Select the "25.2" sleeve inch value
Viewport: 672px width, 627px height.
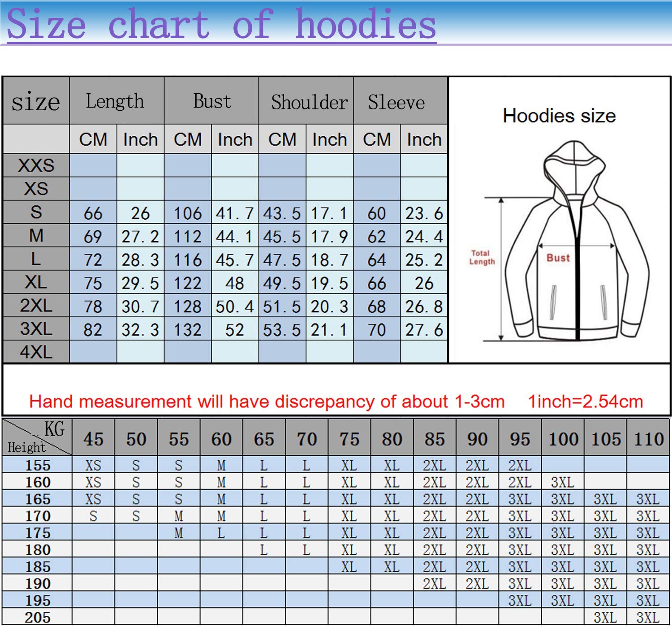point(424,259)
